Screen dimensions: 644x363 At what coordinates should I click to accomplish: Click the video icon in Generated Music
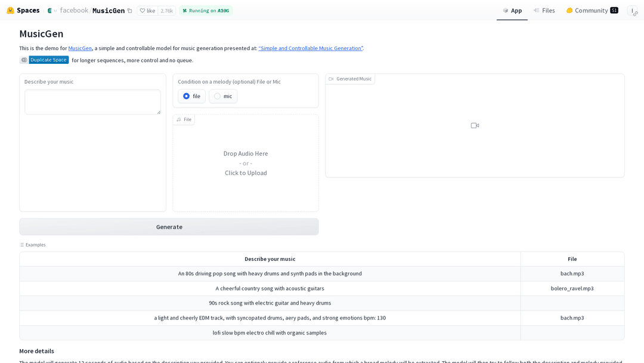[475, 125]
